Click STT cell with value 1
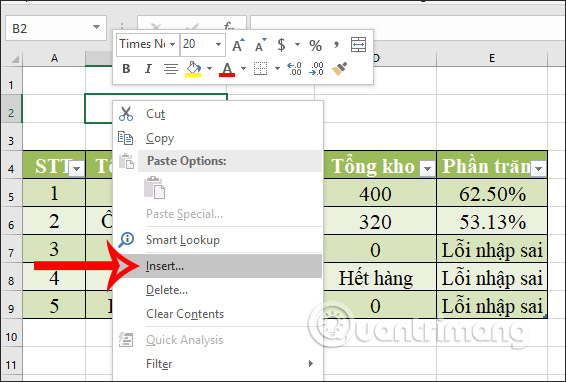Image resolution: width=566 pixels, height=382 pixels. coord(54,193)
